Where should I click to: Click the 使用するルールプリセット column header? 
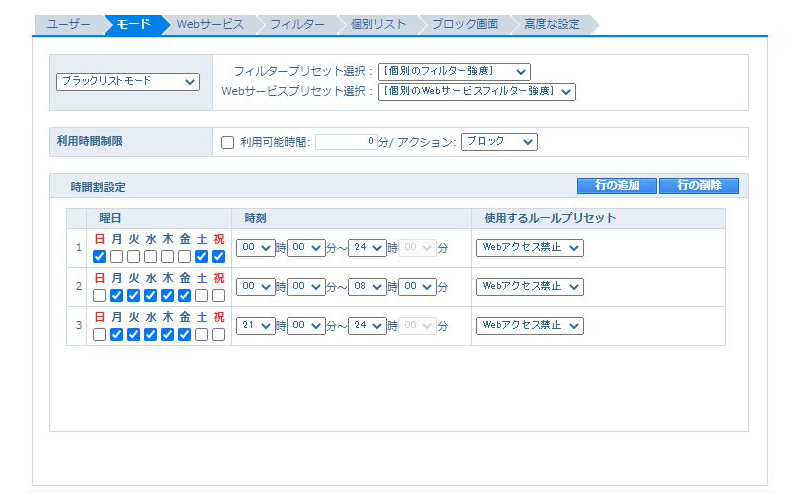pos(598,218)
